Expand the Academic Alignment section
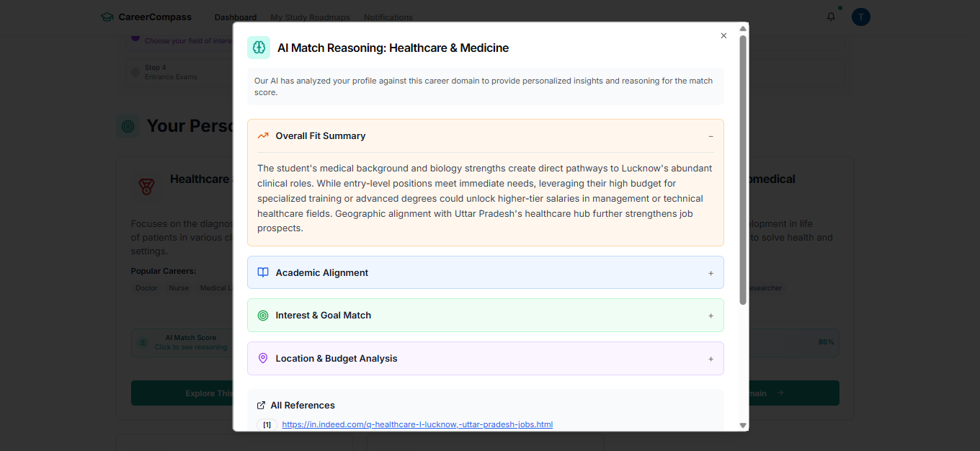Screen dimensions: 980x451 [710, 273]
